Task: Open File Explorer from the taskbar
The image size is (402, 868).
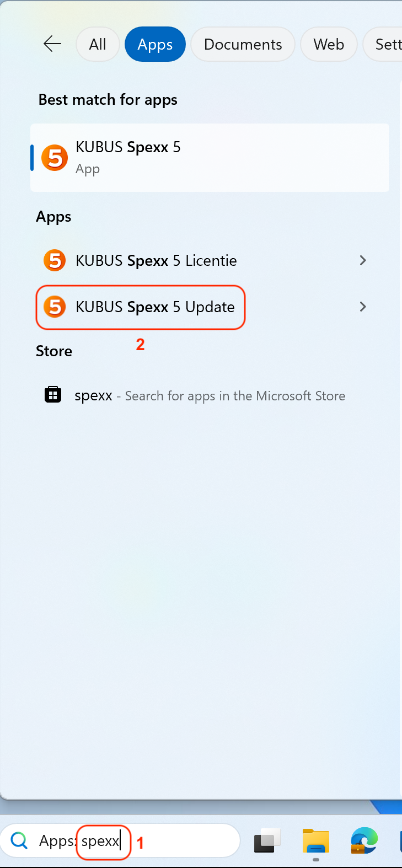Action: click(x=316, y=842)
